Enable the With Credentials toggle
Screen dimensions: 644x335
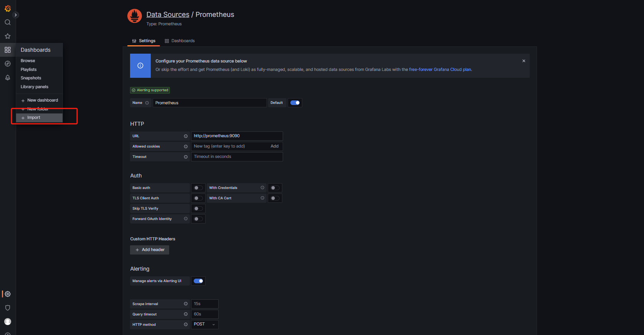(275, 188)
